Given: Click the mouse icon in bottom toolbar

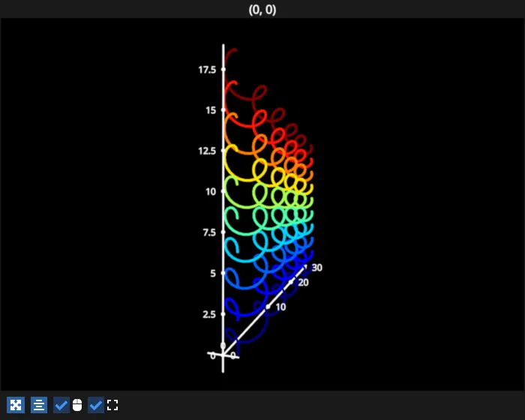Looking at the screenshot, I should tap(77, 405).
